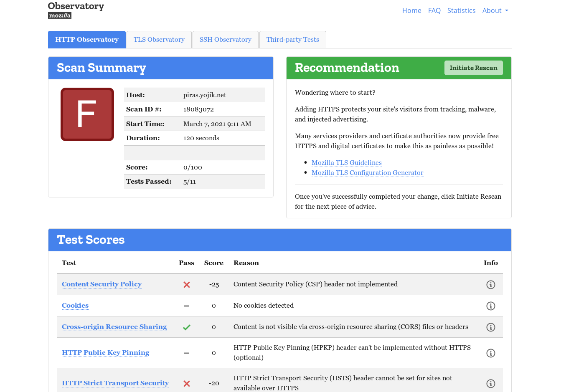
Task: Open the Mozilla TLS Guidelines link
Action: coord(346,163)
